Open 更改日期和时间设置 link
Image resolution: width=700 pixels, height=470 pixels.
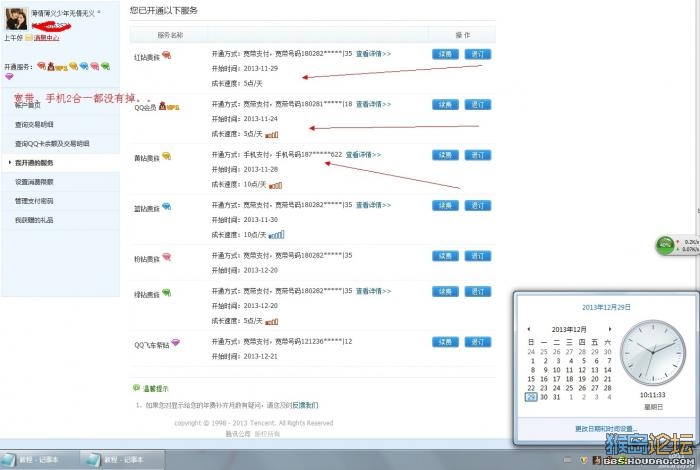(606, 429)
